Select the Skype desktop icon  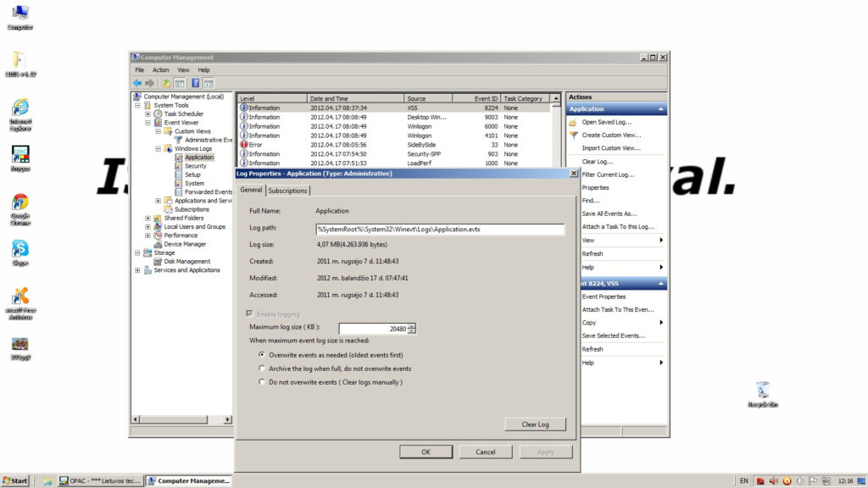[20, 252]
